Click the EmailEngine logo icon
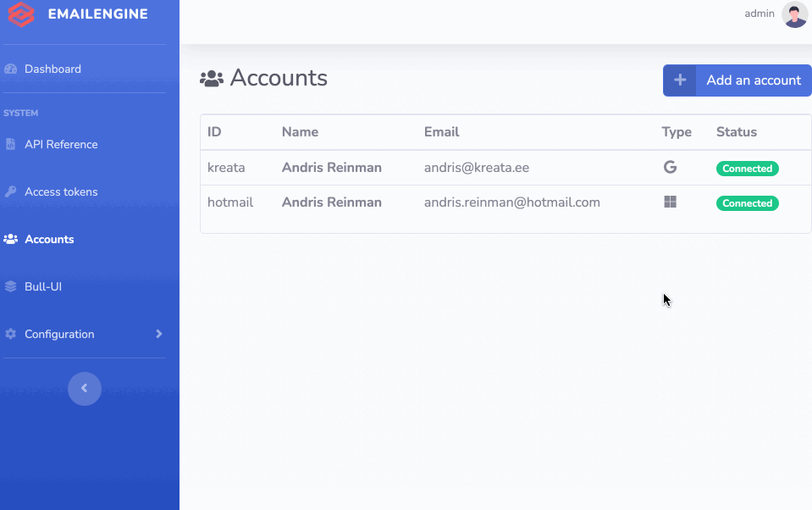The image size is (812, 510). coord(21,14)
